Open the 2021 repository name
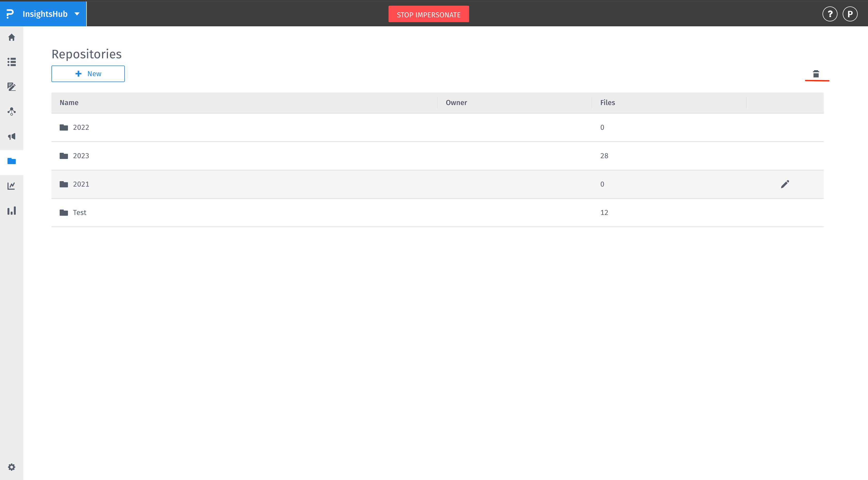 (81, 184)
